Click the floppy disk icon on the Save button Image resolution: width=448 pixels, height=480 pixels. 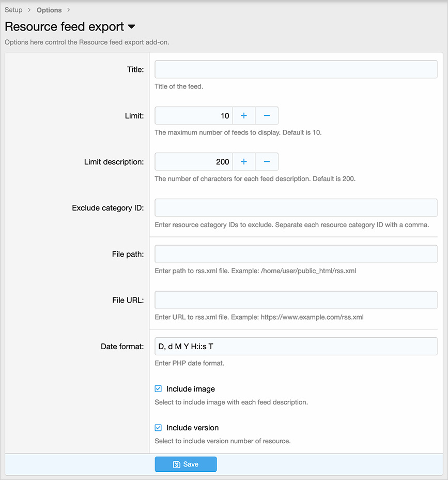[176, 464]
